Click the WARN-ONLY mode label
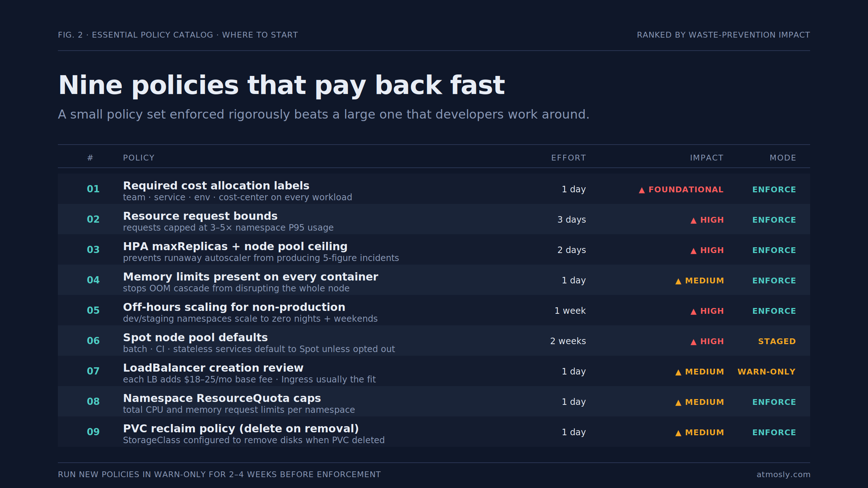Image resolution: width=868 pixels, height=488 pixels. click(767, 372)
